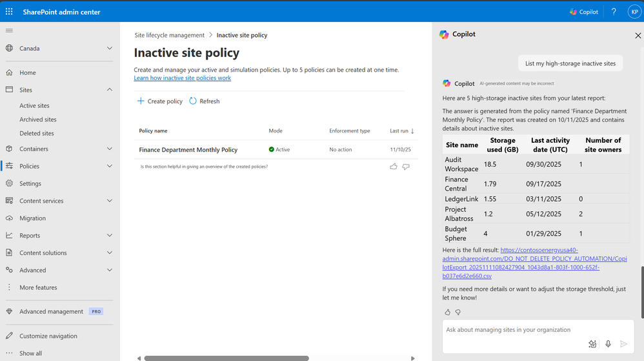The height and width of the screenshot is (361, 644).
Task: Click the 'No action' enforcement cell
Action: [x=341, y=149]
